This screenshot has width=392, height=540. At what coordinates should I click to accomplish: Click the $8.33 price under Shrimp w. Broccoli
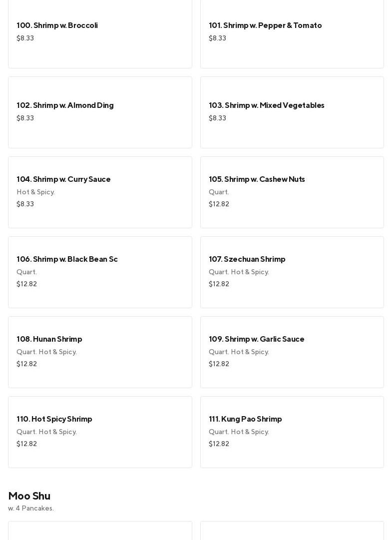(x=25, y=38)
